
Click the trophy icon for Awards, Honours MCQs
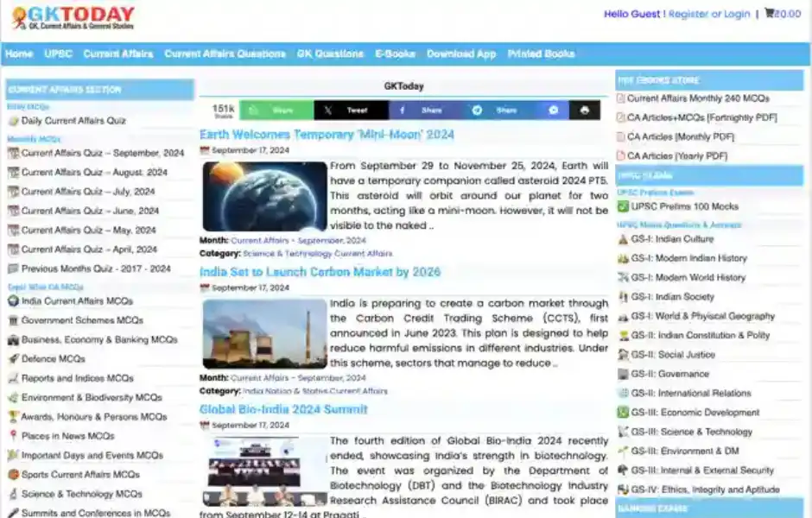coord(14,417)
